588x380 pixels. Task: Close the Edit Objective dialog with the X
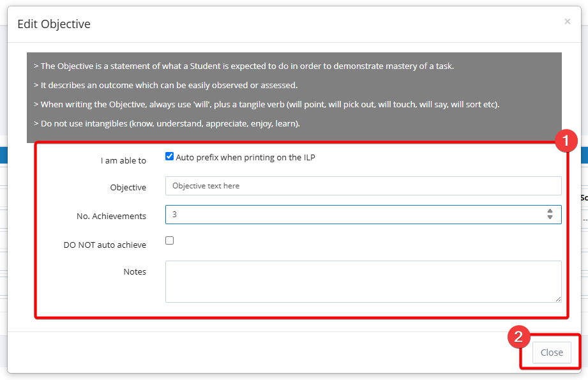[567, 22]
